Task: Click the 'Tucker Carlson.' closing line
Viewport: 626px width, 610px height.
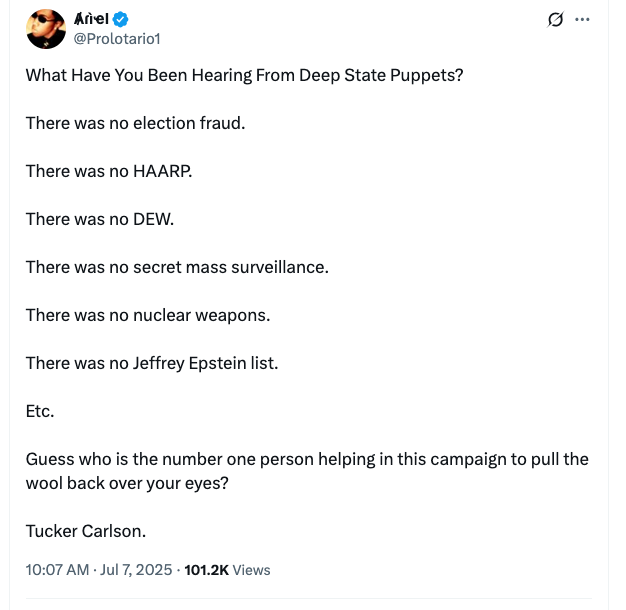Action: 85,530
